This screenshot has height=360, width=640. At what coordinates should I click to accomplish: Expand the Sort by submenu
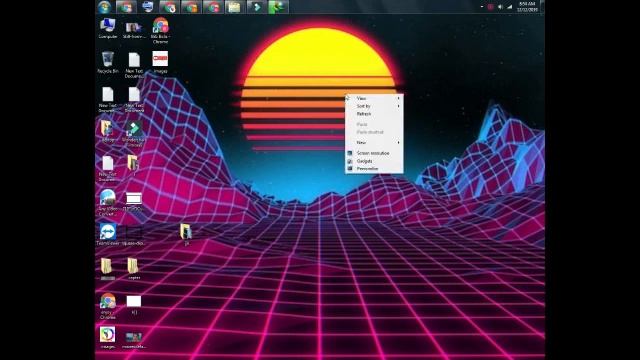[x=374, y=106]
